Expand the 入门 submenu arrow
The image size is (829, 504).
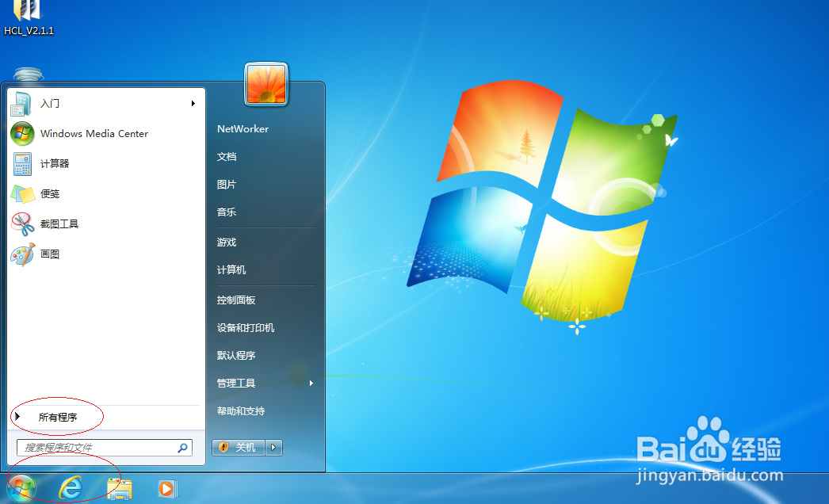click(193, 104)
